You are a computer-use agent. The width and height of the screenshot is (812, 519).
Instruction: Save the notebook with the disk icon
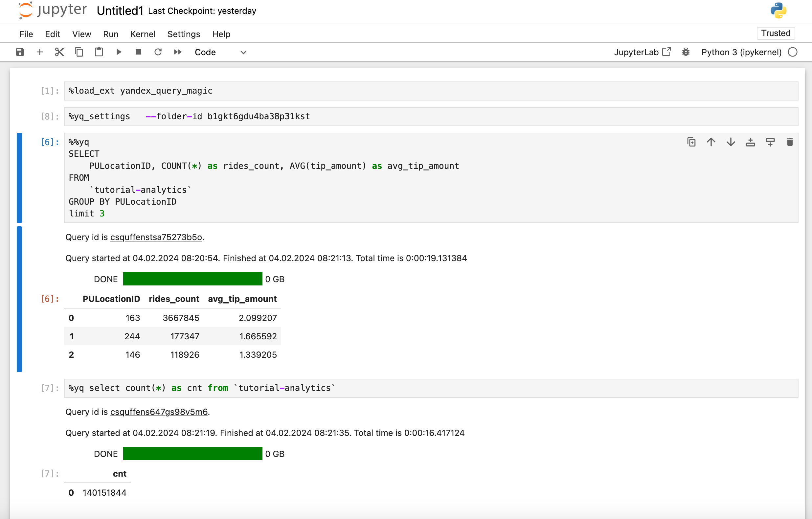coord(20,52)
